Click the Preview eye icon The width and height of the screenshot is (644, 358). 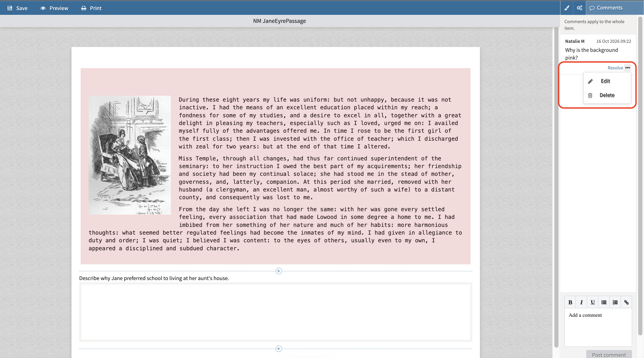tap(43, 8)
